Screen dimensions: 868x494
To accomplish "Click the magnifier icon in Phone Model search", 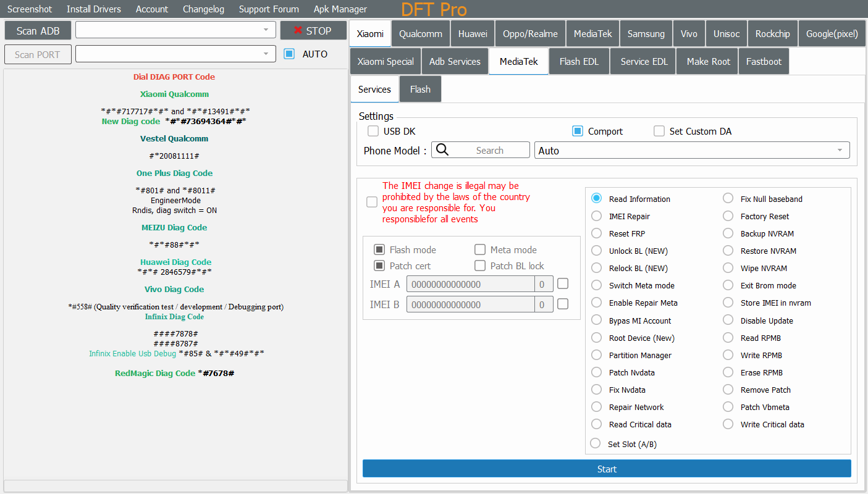I will coord(442,150).
